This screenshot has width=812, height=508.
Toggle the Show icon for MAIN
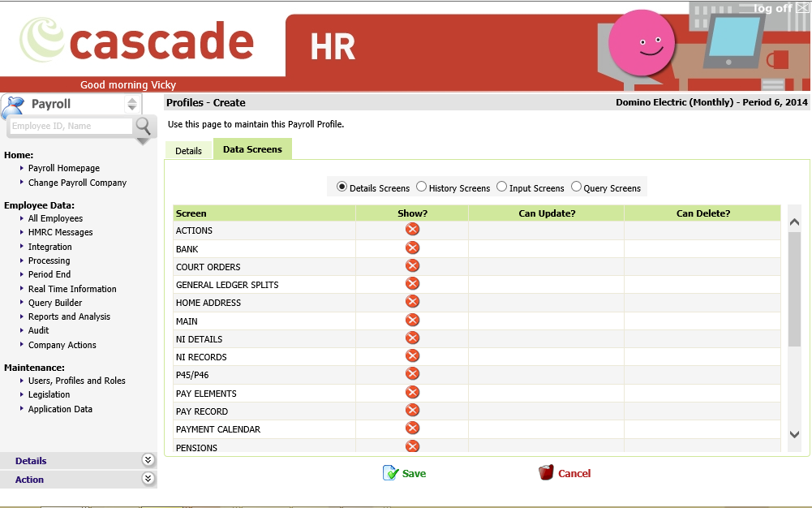pyautogui.click(x=412, y=321)
